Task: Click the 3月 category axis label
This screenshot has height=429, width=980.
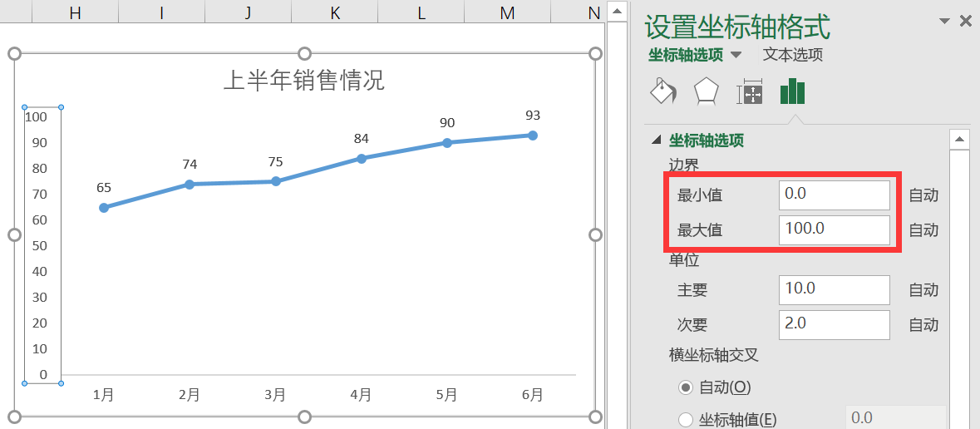Action: click(275, 395)
